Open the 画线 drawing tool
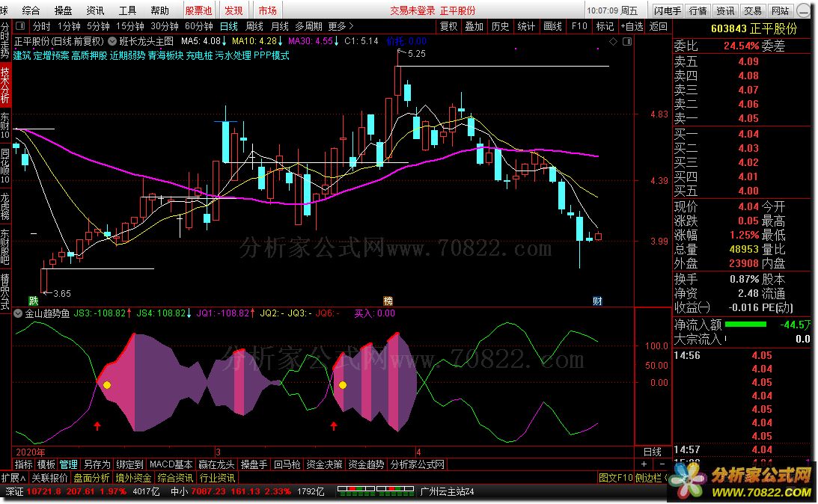The height and width of the screenshot is (504, 818). pos(553,26)
